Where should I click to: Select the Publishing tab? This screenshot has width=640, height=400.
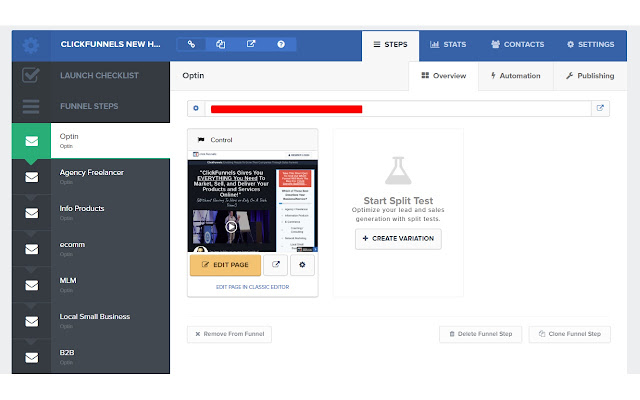(x=590, y=76)
